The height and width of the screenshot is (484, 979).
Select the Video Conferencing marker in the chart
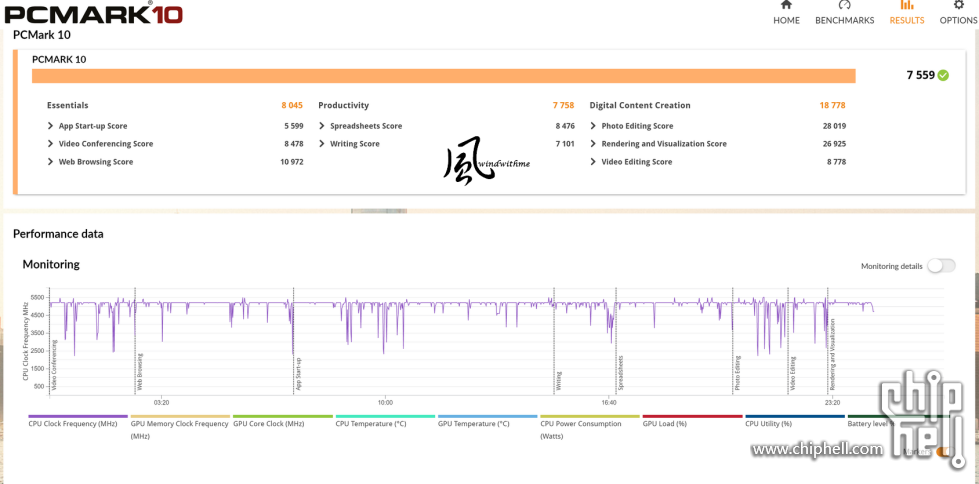55,366
